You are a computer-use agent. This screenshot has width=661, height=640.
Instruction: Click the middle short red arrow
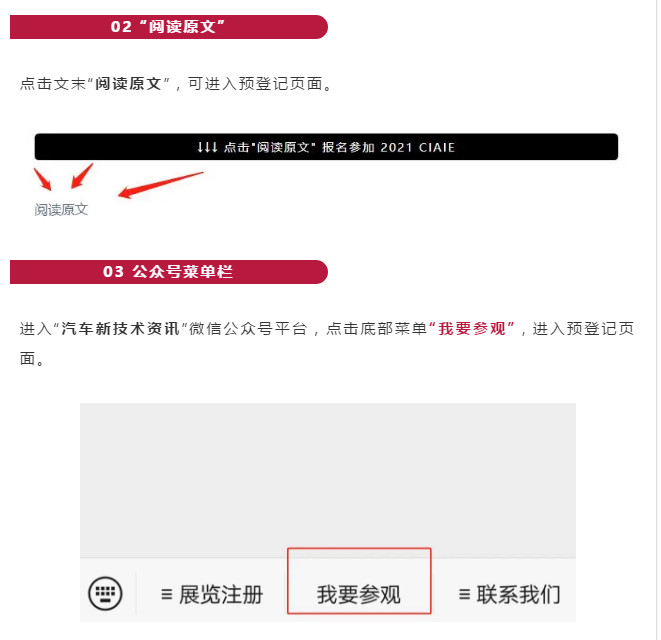[82, 176]
